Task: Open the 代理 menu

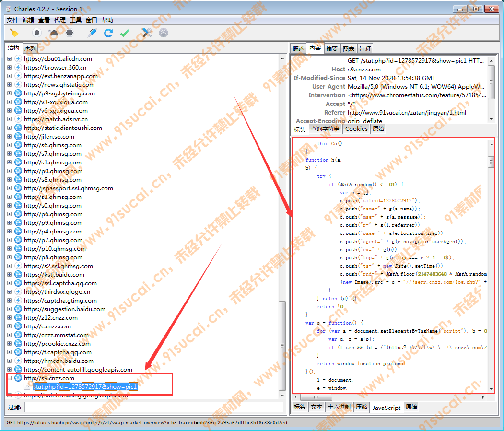Action: click(x=60, y=20)
